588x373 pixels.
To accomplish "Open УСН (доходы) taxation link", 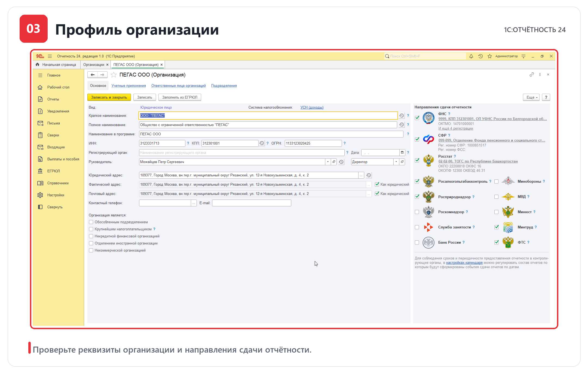I will 312,108.
